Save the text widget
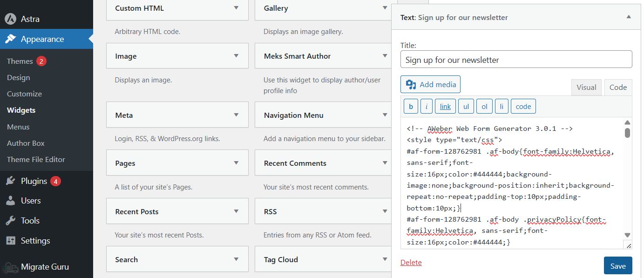This screenshot has width=644, height=278. pyautogui.click(x=618, y=266)
